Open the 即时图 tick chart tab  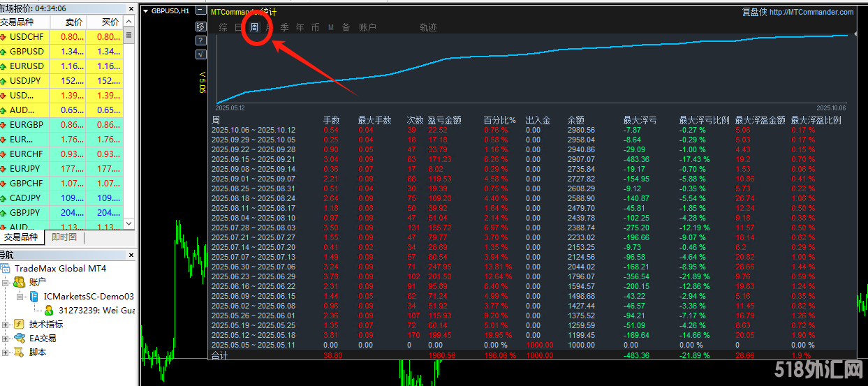64,237
